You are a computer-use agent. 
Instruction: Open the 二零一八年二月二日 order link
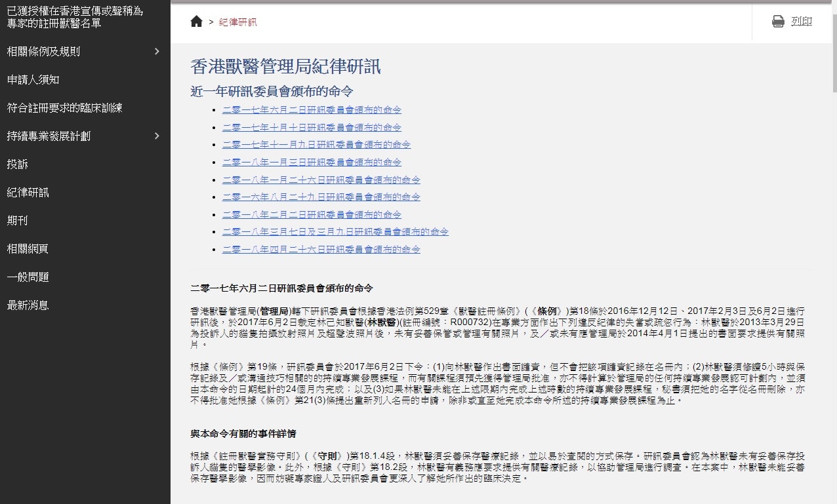point(312,214)
